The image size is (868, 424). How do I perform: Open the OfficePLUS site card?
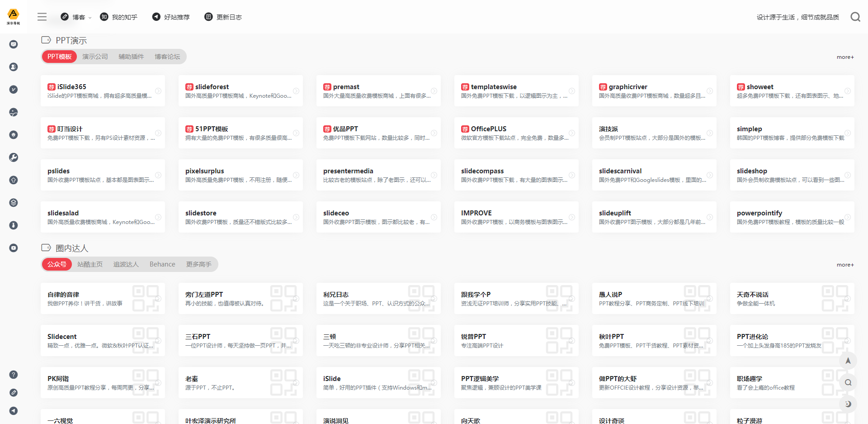click(516, 133)
